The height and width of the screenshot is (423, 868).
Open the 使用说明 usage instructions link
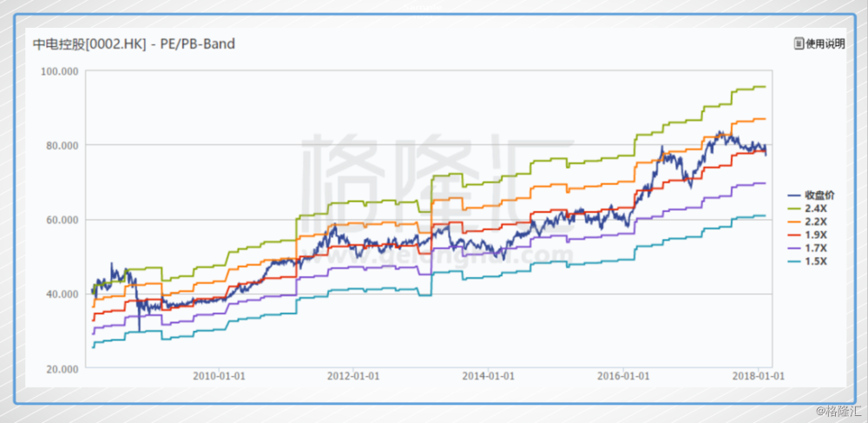click(x=825, y=43)
